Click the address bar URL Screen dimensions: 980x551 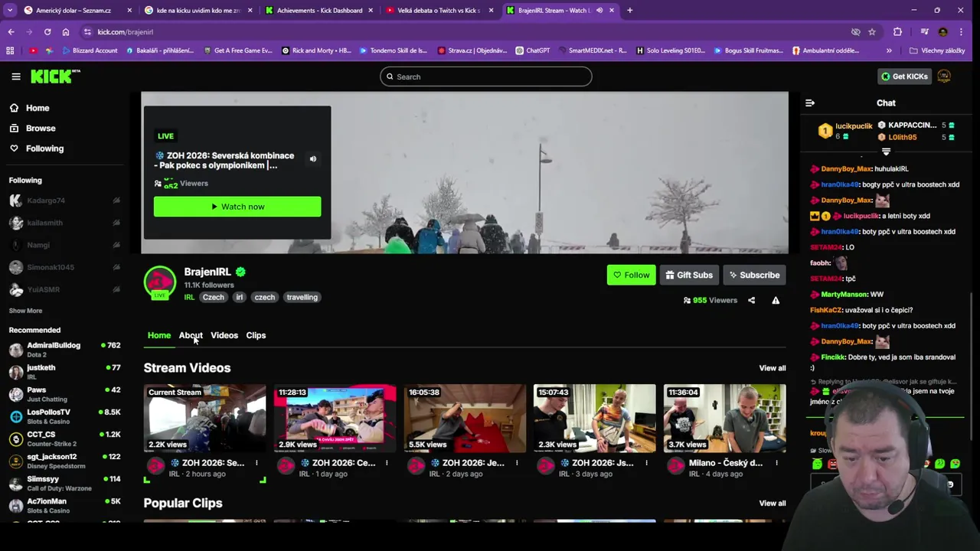126,32
